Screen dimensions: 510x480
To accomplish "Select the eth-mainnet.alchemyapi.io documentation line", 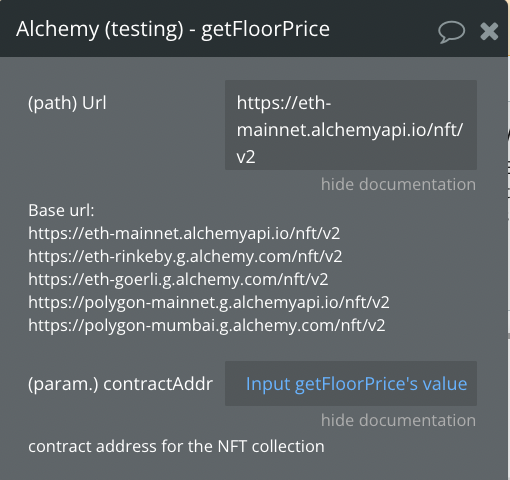I will [x=184, y=233].
